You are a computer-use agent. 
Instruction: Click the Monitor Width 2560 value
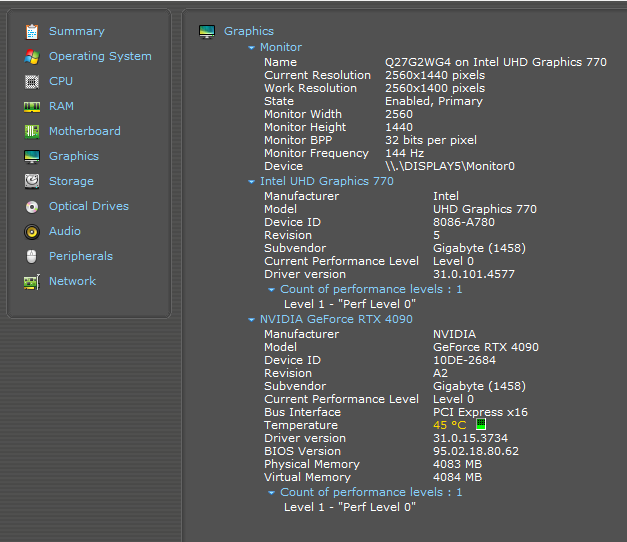[x=399, y=114]
